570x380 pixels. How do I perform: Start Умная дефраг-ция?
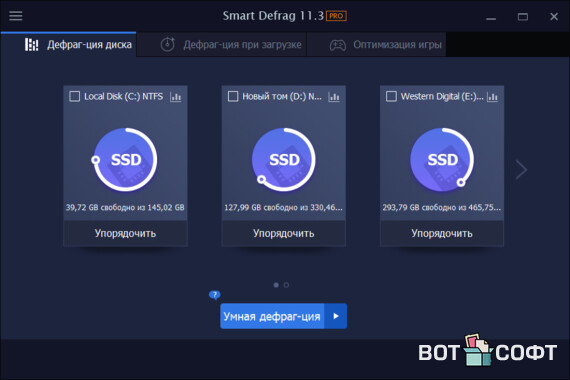point(272,316)
